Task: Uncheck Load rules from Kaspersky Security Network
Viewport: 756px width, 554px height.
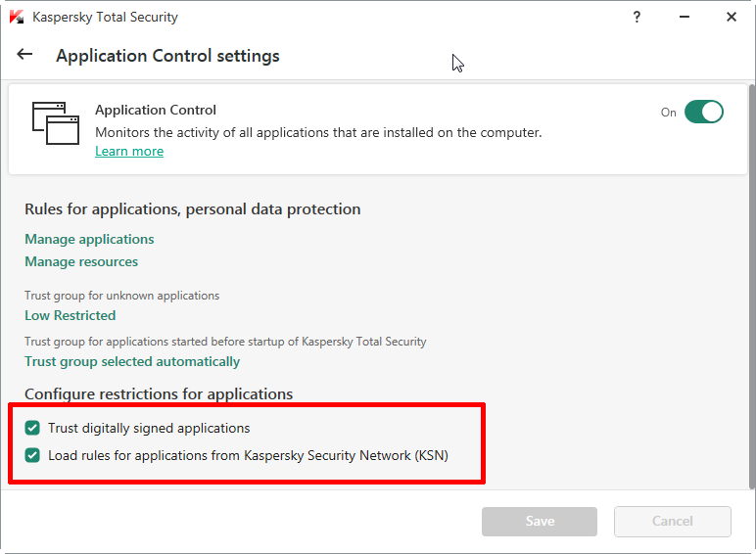Action: click(32, 455)
